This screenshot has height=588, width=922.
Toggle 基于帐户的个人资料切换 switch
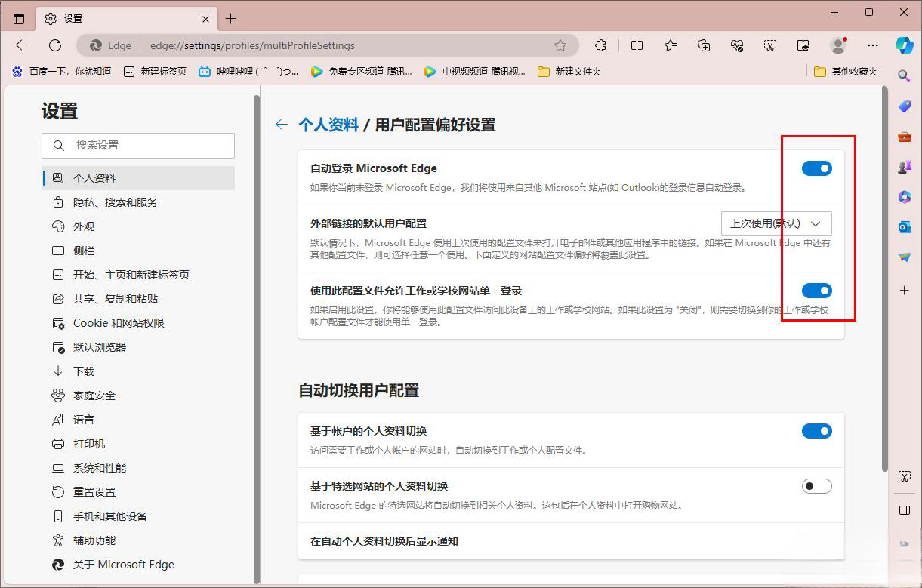click(x=817, y=431)
